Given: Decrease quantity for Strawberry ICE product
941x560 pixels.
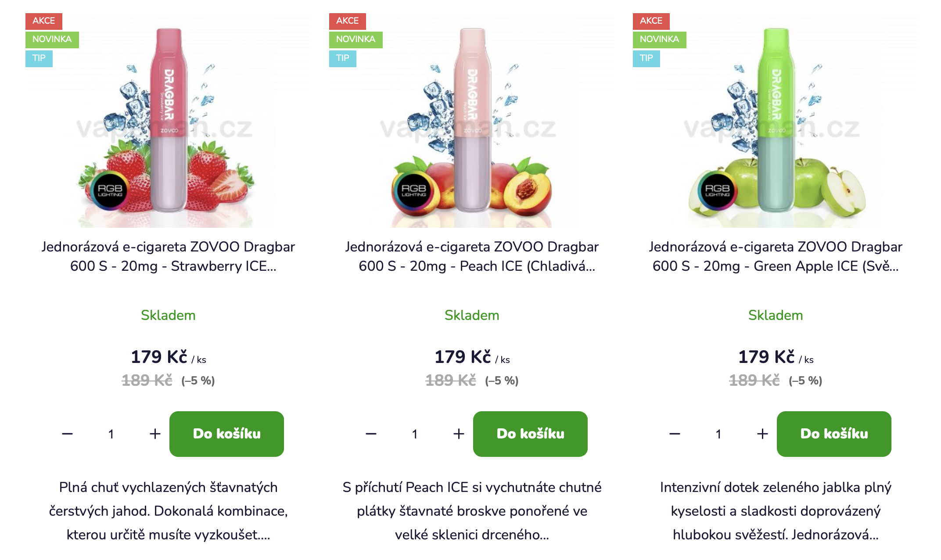Looking at the screenshot, I should pyautogui.click(x=67, y=434).
